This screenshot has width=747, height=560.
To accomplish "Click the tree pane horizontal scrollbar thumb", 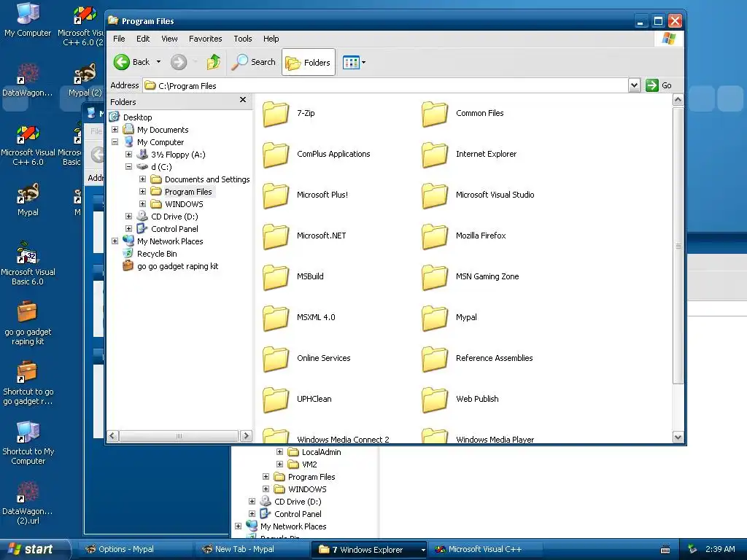I will [x=179, y=436].
